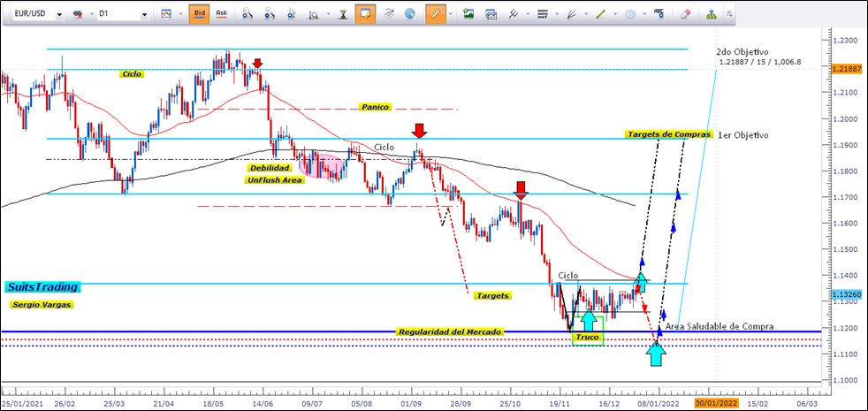Click the green vertical scale icon

(x=341, y=14)
